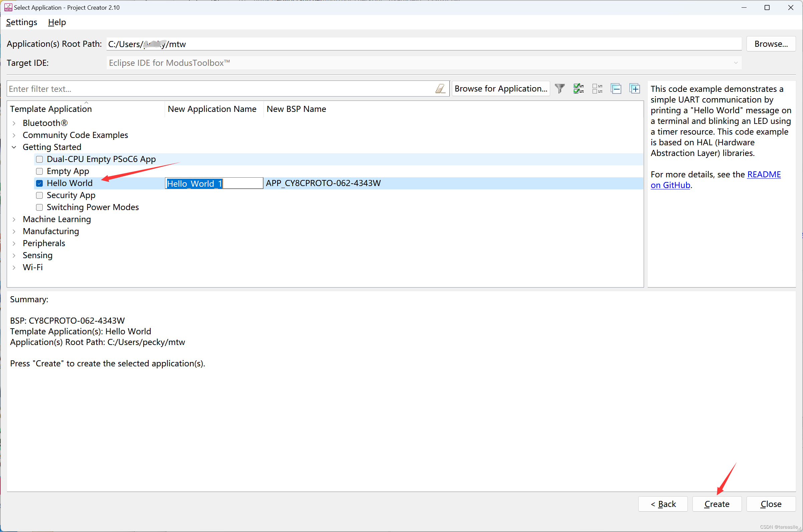Click the funnel filter icon
The image size is (803, 532).
point(560,89)
